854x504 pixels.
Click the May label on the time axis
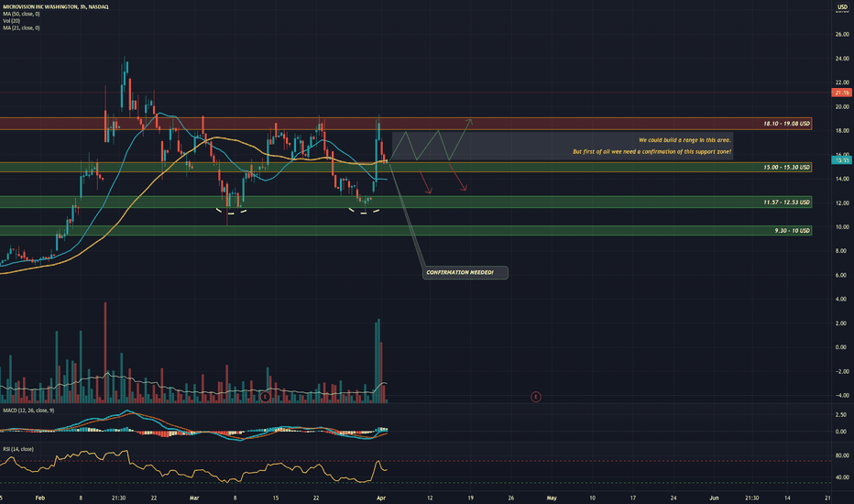click(x=552, y=498)
